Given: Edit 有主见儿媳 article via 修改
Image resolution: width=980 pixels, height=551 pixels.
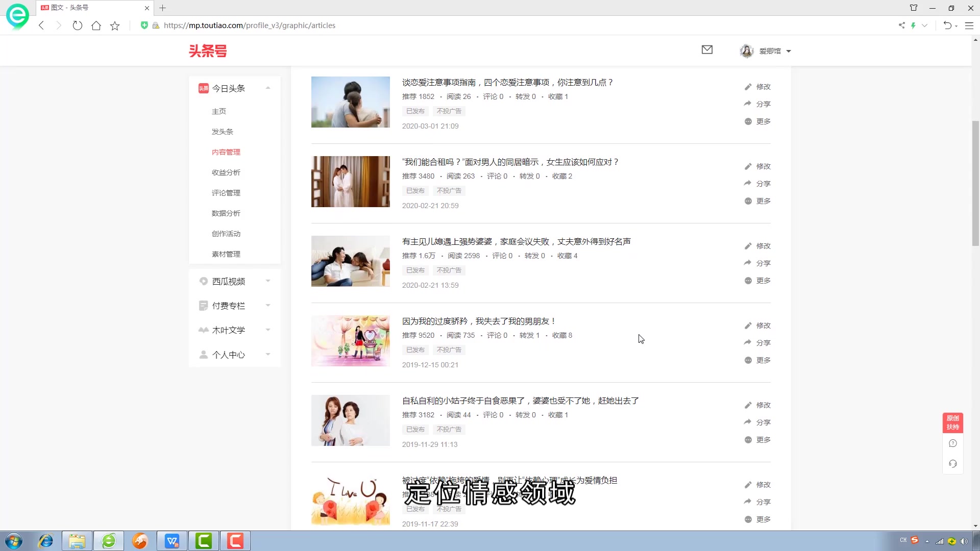Looking at the screenshot, I should 757,246.
